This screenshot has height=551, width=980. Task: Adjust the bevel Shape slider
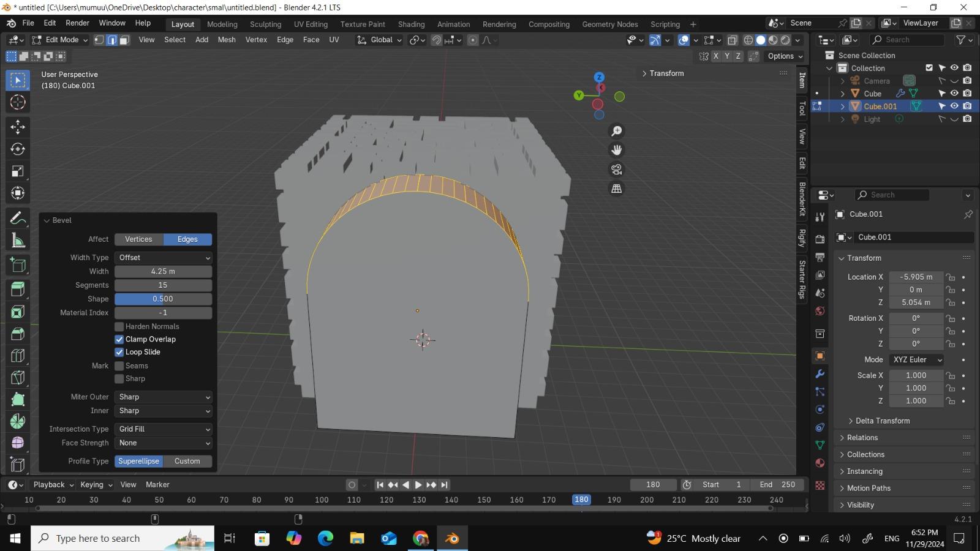point(164,299)
